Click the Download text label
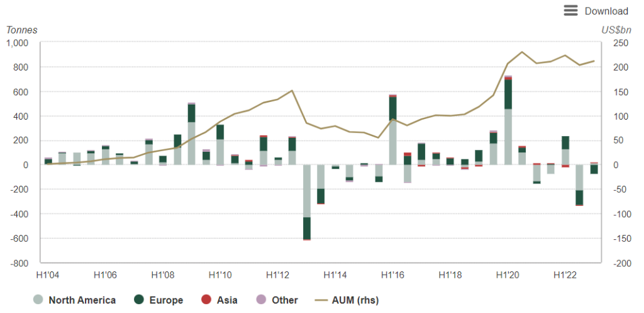The height and width of the screenshot is (313, 644). pyautogui.click(x=606, y=11)
